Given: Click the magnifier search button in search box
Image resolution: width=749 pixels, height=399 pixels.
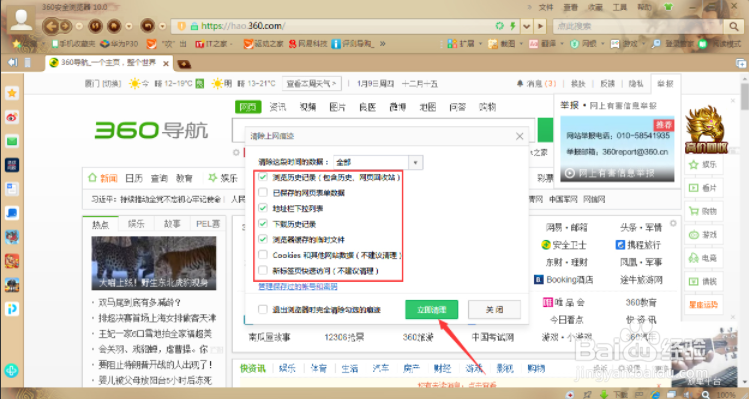Looking at the screenshot, I should 733,26.
